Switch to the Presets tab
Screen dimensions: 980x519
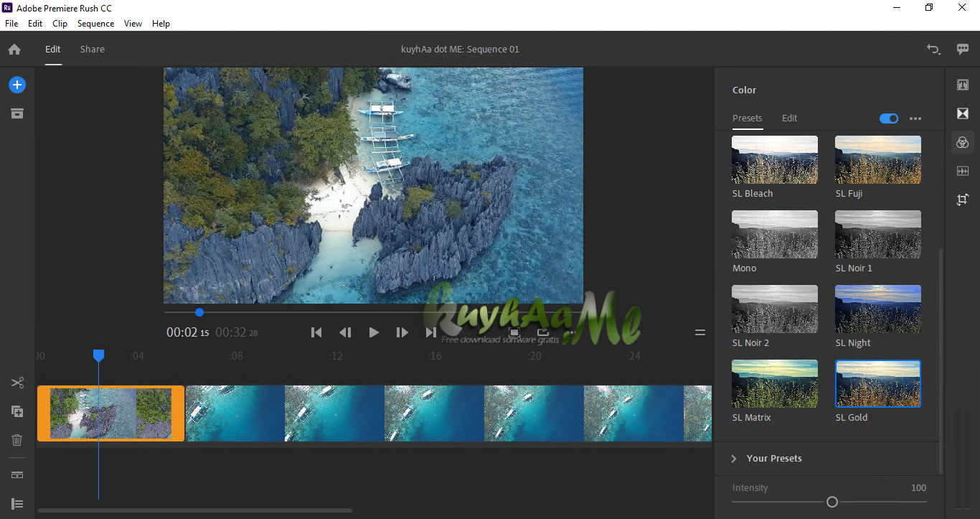(747, 118)
